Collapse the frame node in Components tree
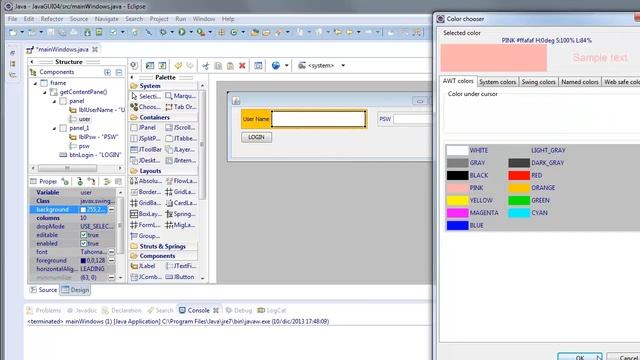The width and height of the screenshot is (640, 360). pyautogui.click(x=35, y=83)
